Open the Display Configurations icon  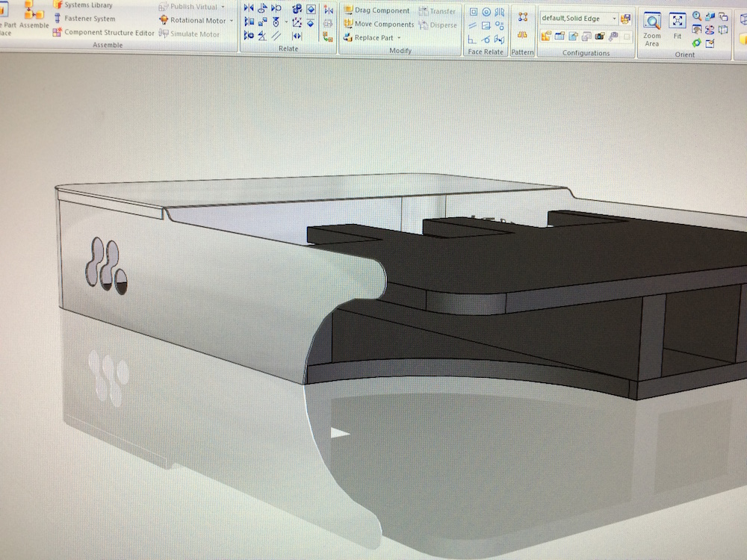pyautogui.click(x=546, y=36)
